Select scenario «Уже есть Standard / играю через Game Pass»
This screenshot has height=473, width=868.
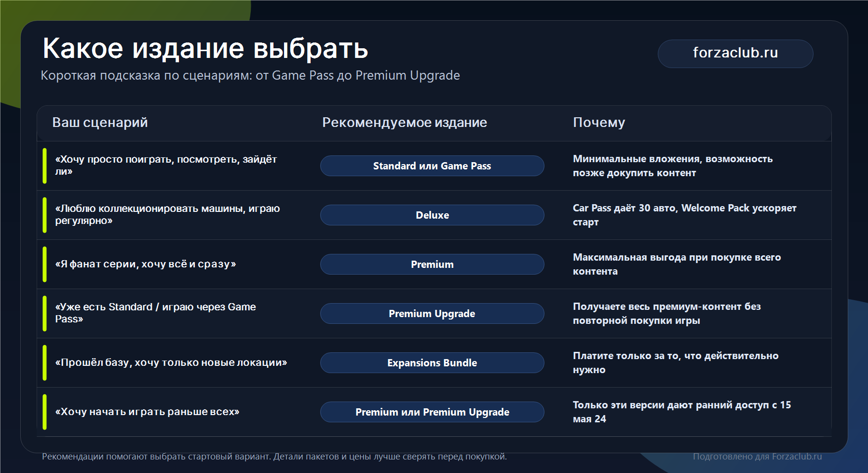click(x=155, y=313)
